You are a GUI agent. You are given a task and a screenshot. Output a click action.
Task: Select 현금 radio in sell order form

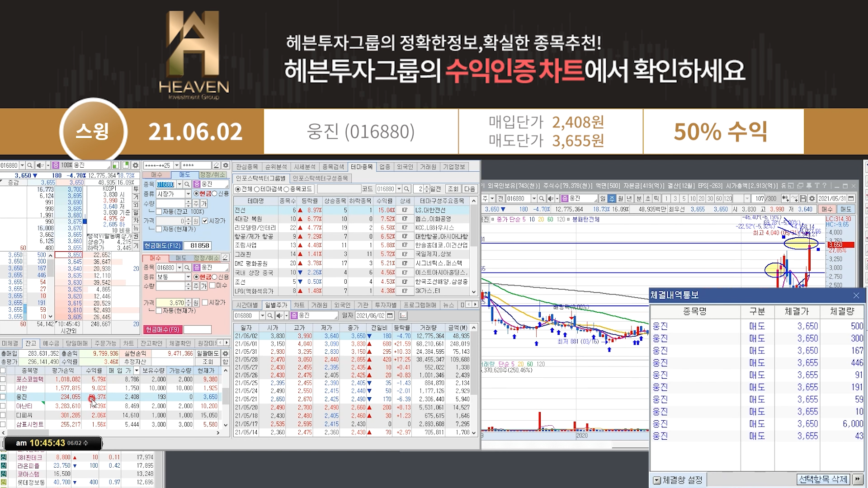click(x=196, y=193)
